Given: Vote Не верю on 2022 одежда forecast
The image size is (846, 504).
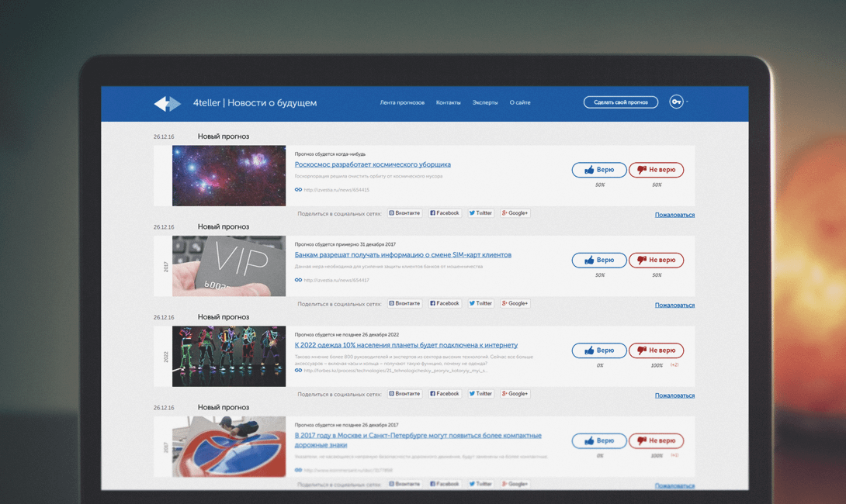Looking at the screenshot, I should 656,350.
